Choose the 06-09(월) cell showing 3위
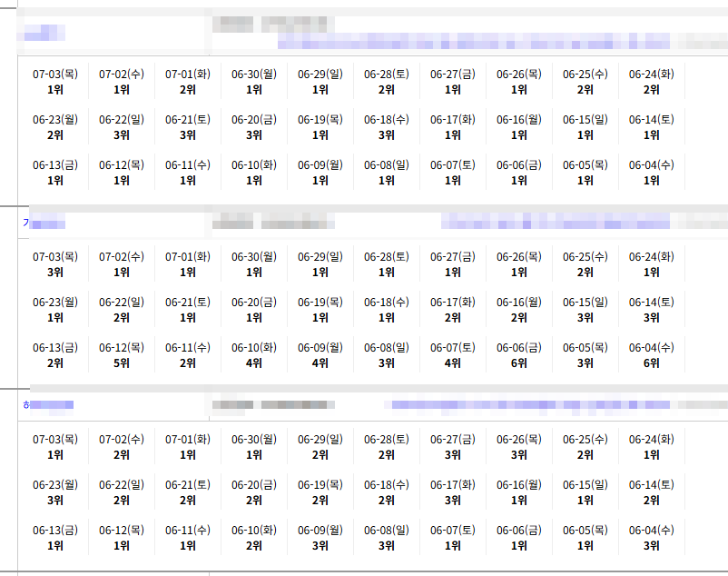728x576 pixels. [320, 538]
